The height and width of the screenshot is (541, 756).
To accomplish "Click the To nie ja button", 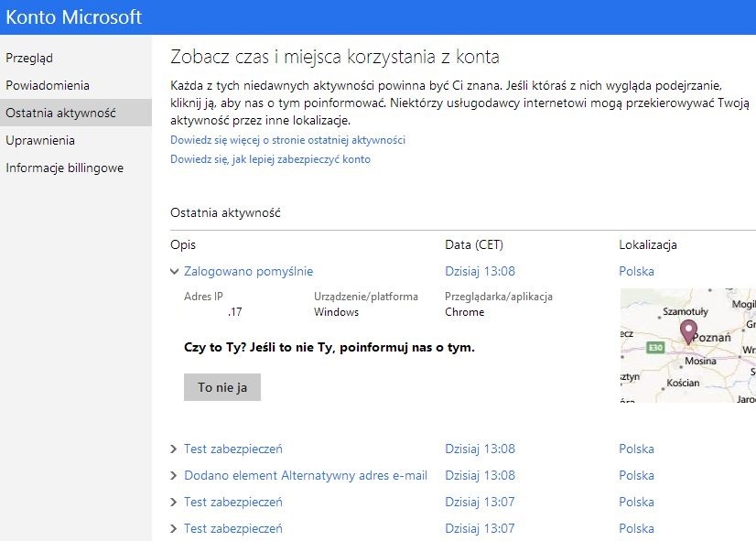I will (x=222, y=387).
